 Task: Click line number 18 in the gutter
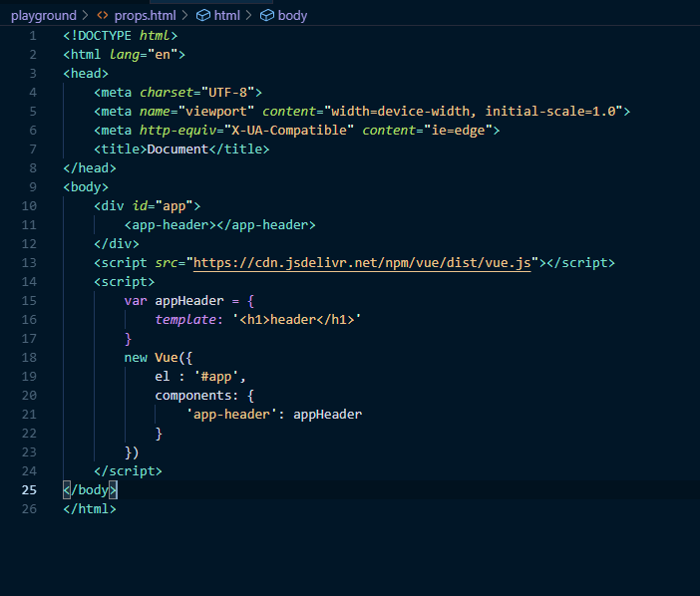click(29, 358)
